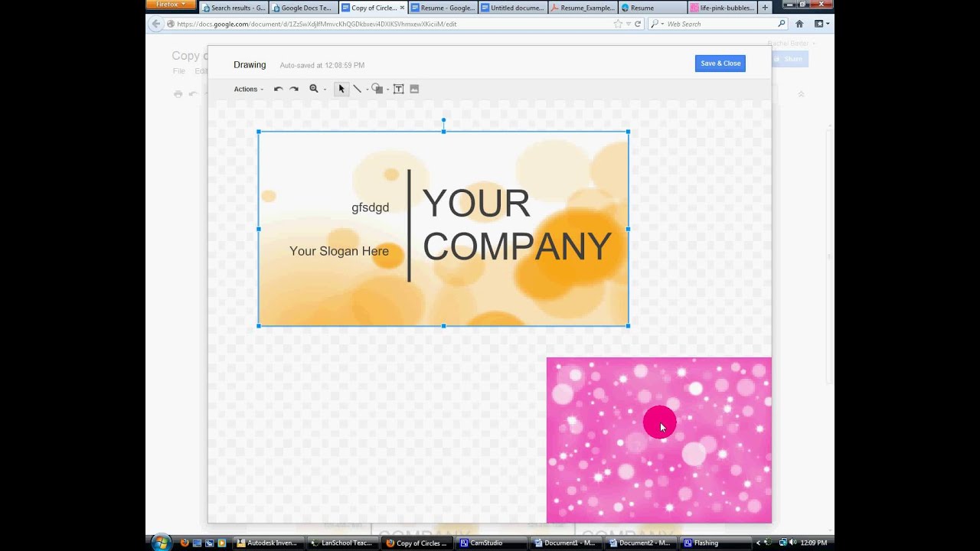Open the Firefox application menu button
980x551 pixels.
(171, 5)
